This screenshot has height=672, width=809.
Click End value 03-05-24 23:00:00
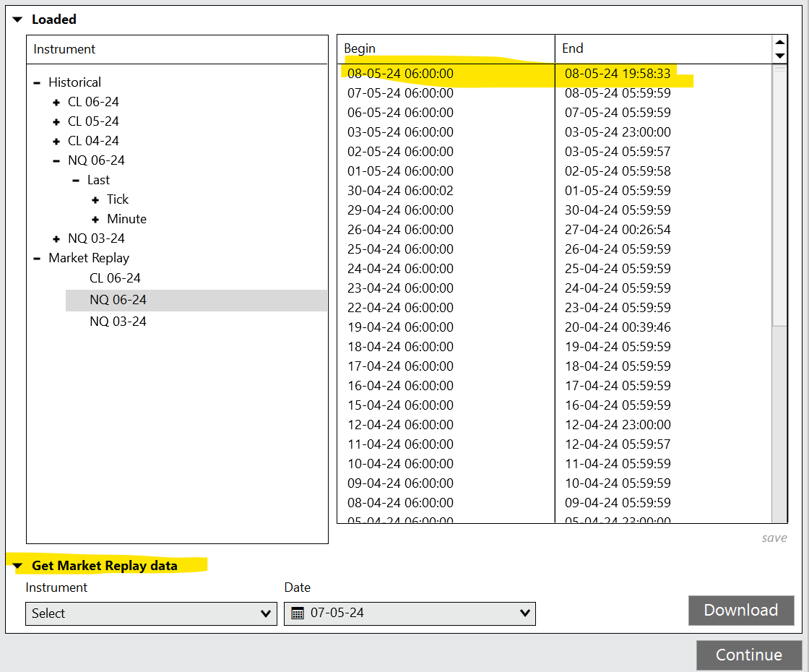[618, 133]
